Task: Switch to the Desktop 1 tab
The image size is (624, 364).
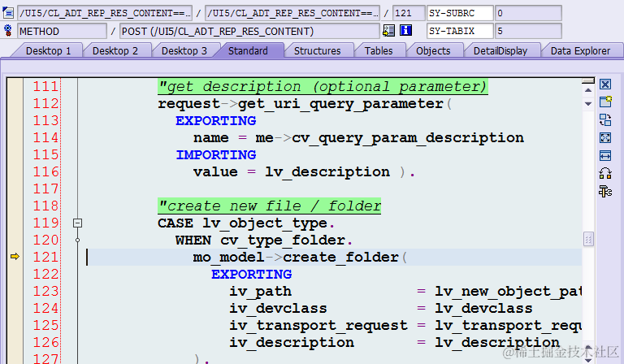Action: pyautogui.click(x=48, y=51)
